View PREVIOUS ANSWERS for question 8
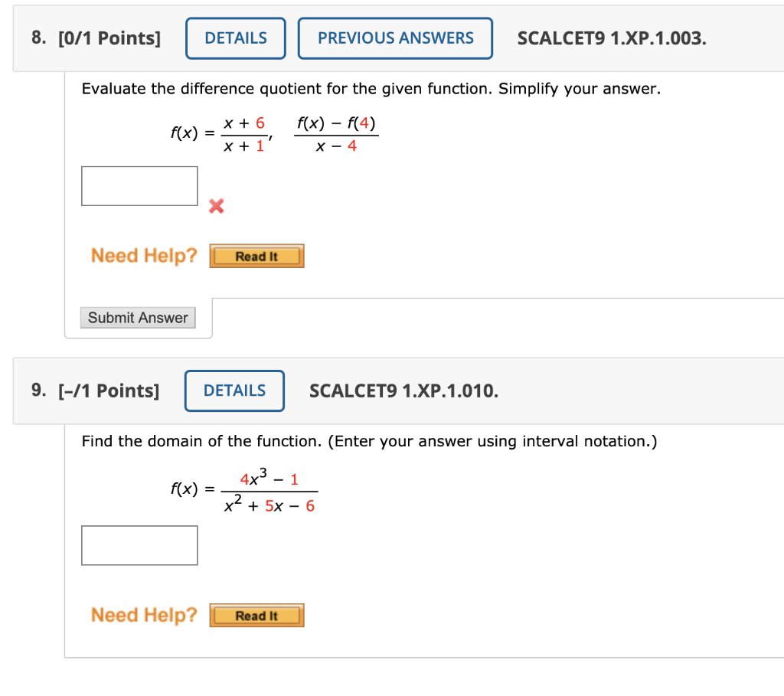Image resolution: width=784 pixels, height=696 pixels. click(395, 38)
